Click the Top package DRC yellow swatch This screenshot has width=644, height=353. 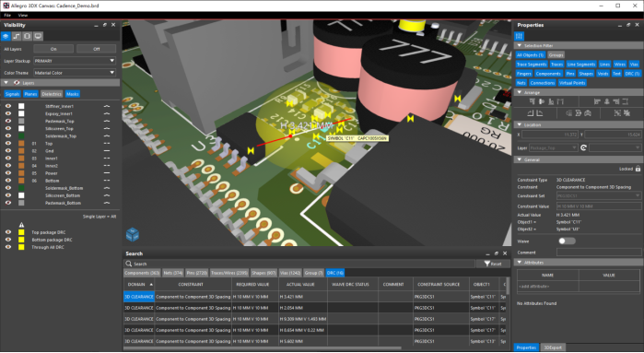pos(21,232)
